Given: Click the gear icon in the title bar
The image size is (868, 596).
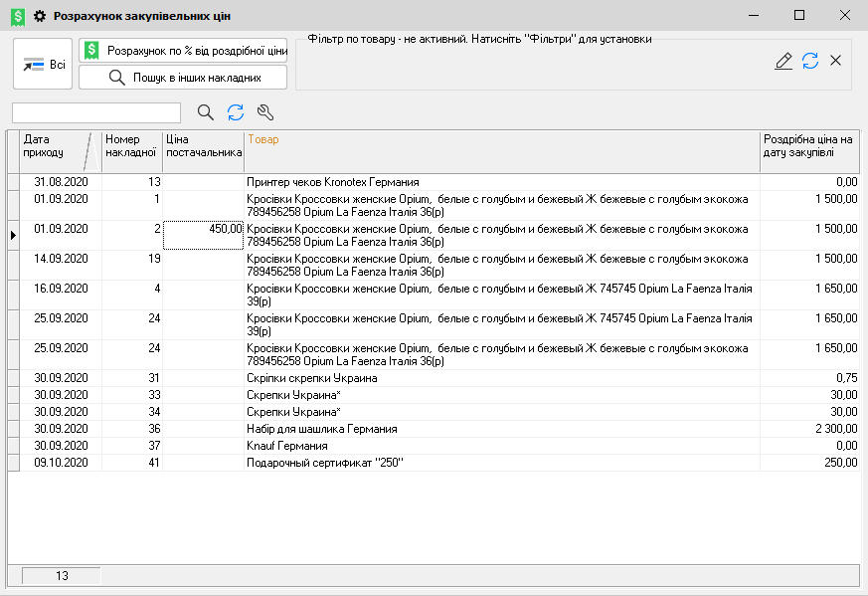Looking at the screenshot, I should pyautogui.click(x=40, y=17).
